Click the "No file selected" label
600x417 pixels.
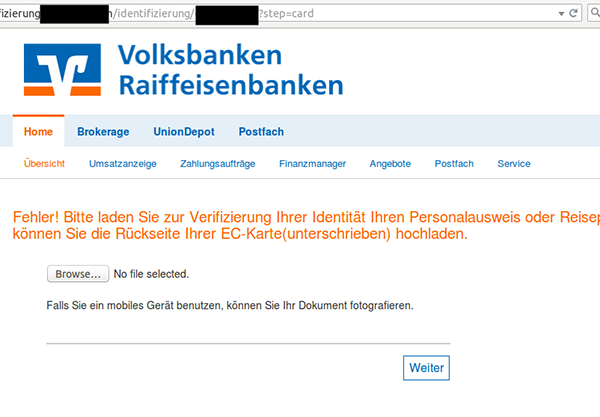pos(151,273)
